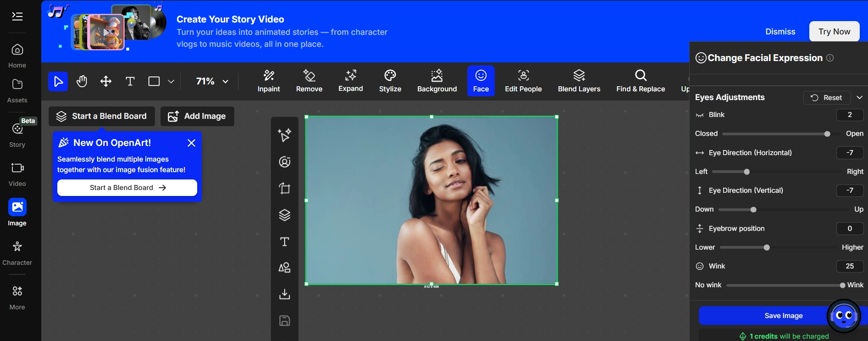The width and height of the screenshot is (868, 341).
Task: Select the rectangle shape tool
Action: [154, 81]
